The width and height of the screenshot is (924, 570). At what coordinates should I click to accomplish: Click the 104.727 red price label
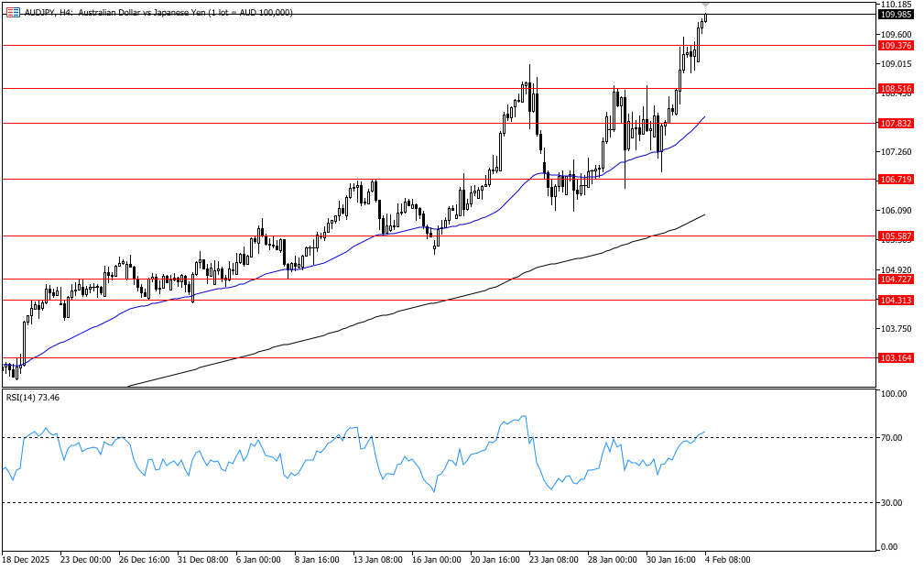pos(894,279)
